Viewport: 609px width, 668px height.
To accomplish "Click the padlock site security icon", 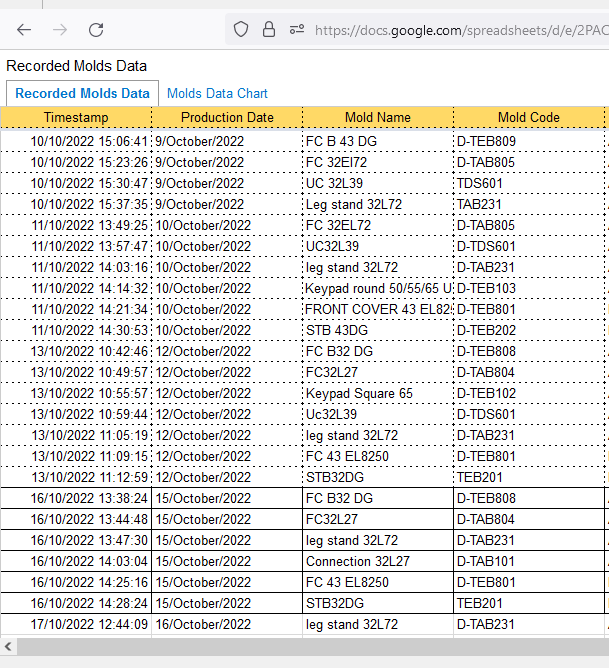I will pyautogui.click(x=269, y=30).
